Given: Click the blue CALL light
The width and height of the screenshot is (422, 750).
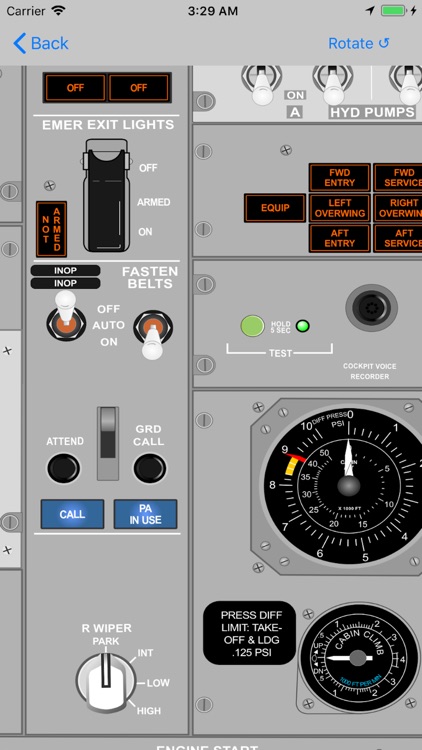Looking at the screenshot, I should click(72, 514).
